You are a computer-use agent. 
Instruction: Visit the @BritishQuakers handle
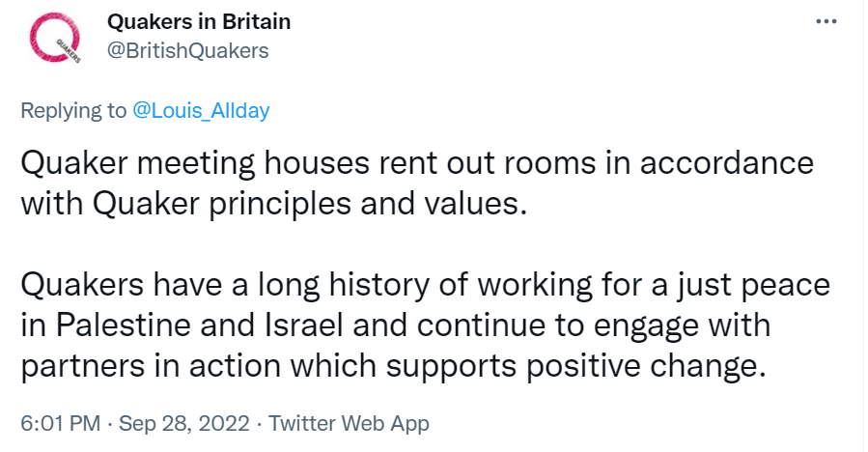[x=187, y=50]
